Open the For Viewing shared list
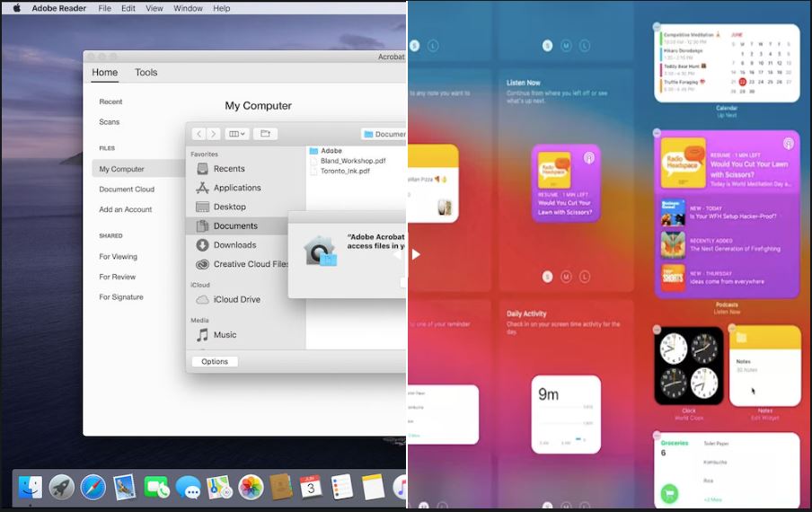 (x=118, y=256)
